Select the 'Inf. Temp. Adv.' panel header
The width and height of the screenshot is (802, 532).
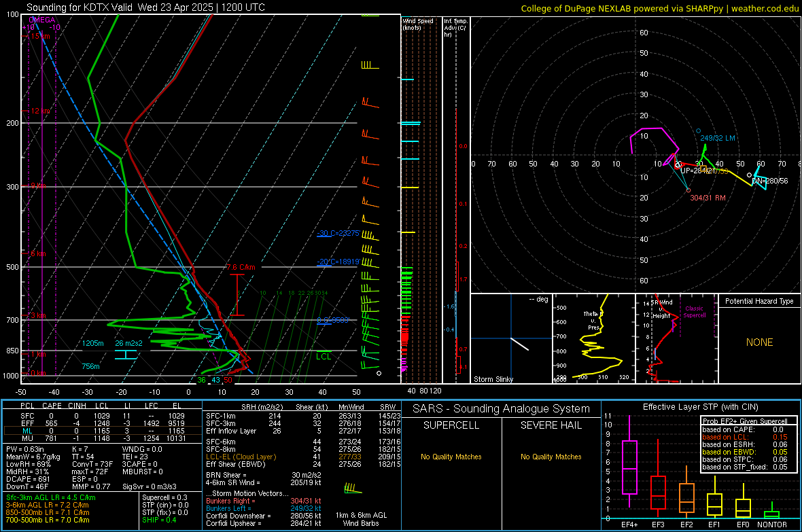click(455, 28)
